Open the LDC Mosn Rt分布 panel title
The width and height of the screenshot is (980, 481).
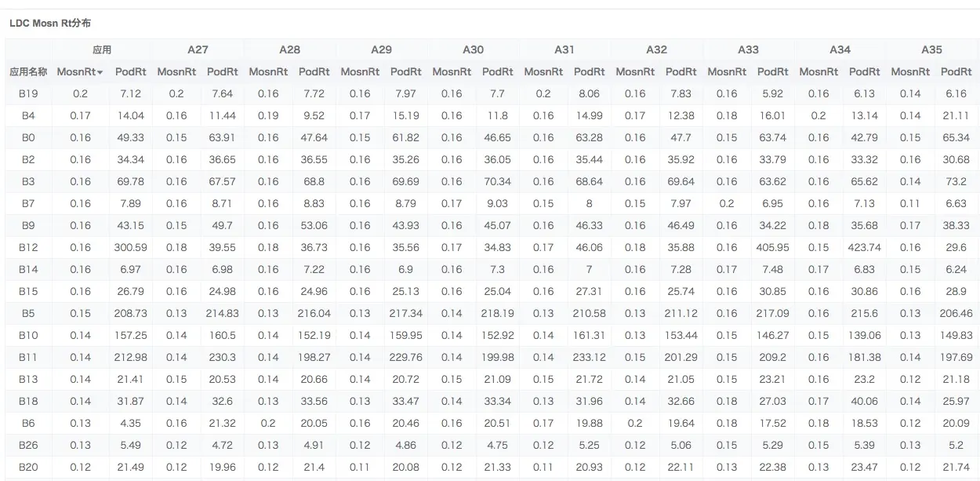click(49, 24)
